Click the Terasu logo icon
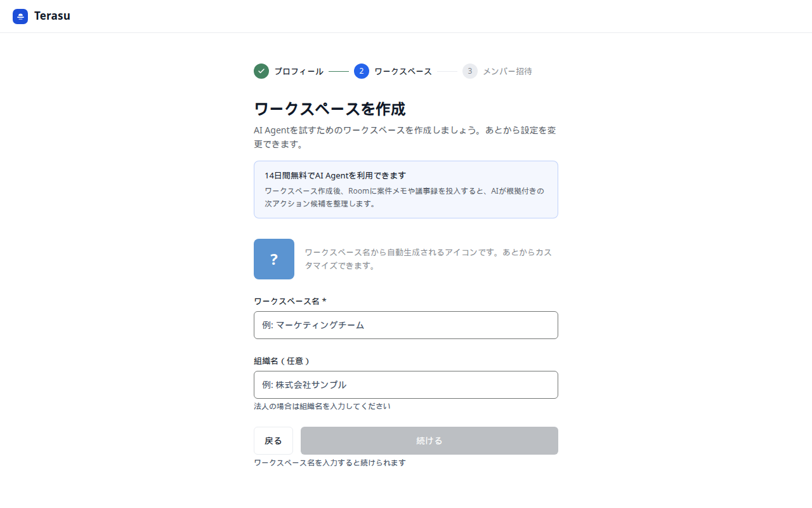This screenshot has width=812, height=508. (x=20, y=17)
